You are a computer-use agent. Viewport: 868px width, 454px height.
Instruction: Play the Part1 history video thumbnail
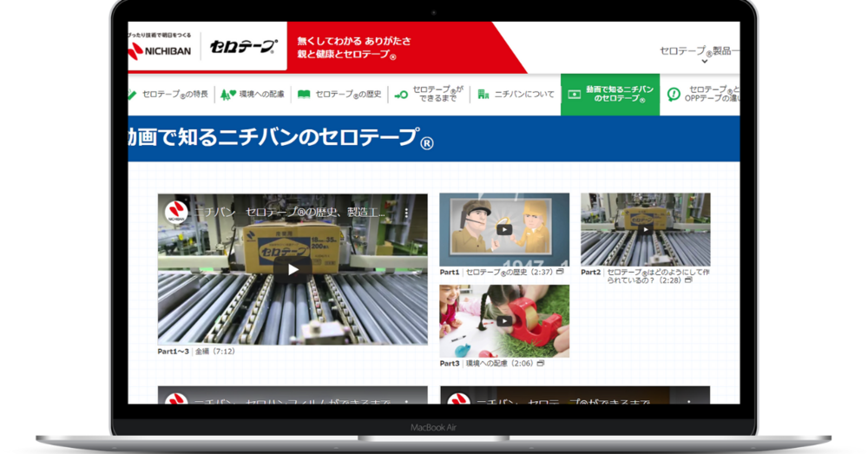point(504,230)
